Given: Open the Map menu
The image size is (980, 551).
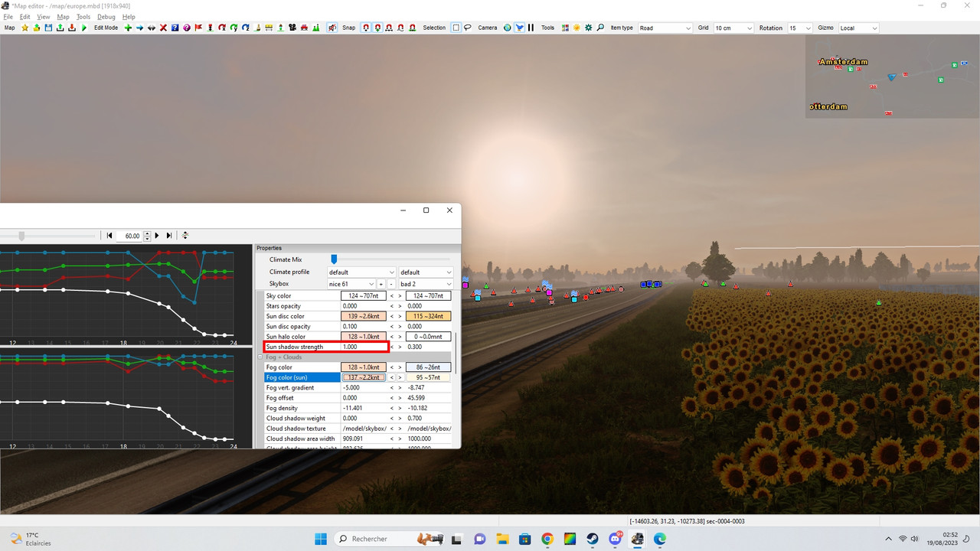Looking at the screenshot, I should (x=63, y=17).
